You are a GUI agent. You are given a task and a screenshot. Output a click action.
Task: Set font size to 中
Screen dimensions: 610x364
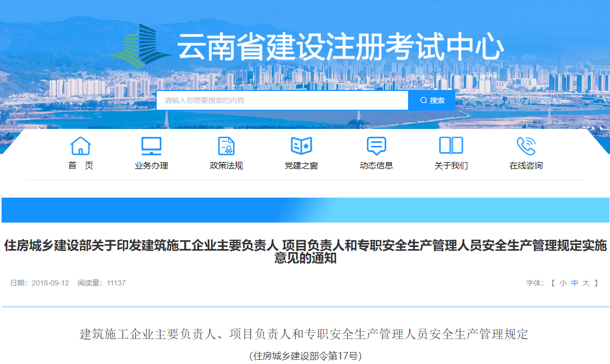pyautogui.click(x=575, y=283)
